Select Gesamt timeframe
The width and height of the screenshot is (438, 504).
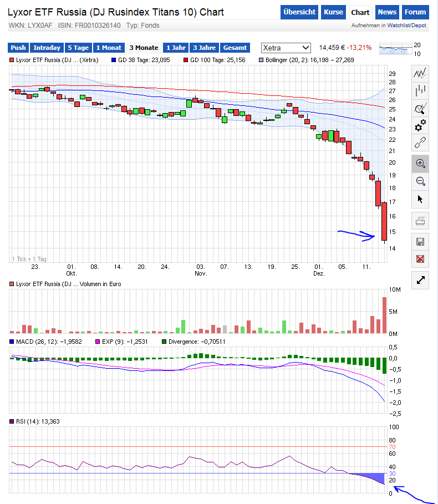click(235, 48)
